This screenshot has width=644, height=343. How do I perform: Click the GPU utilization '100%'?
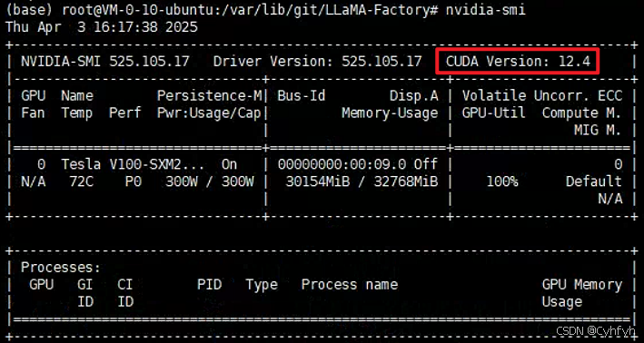[502, 181]
